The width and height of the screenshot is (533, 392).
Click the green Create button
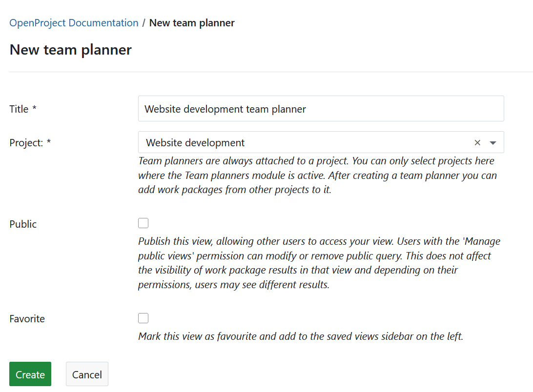[30, 374]
